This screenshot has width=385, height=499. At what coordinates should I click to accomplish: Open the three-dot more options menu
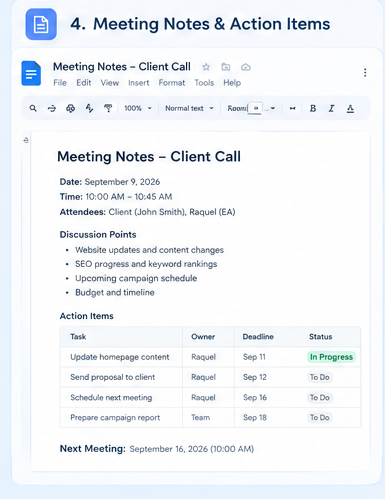[365, 73]
